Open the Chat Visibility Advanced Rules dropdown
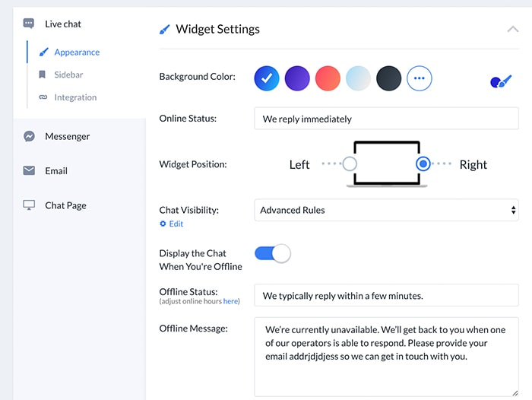The image size is (532, 400). 386,210
